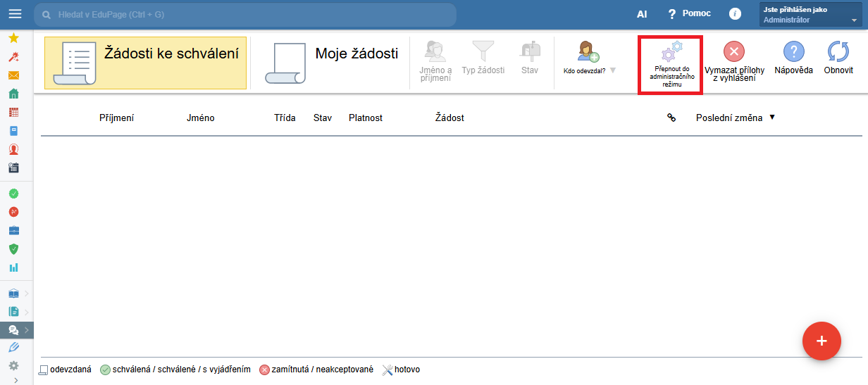
Task: Open the blue bar chart sidebar icon
Action: [13, 267]
